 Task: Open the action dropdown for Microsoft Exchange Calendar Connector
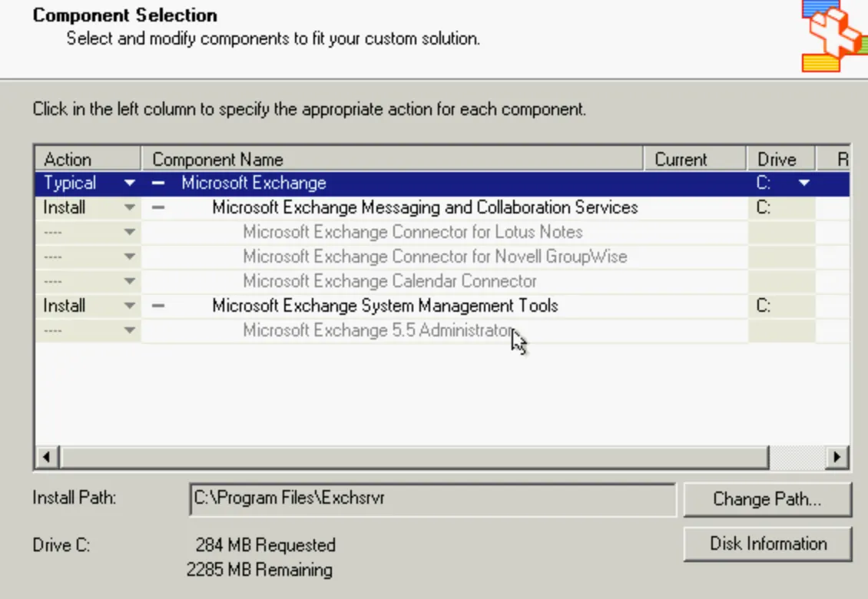point(129,281)
